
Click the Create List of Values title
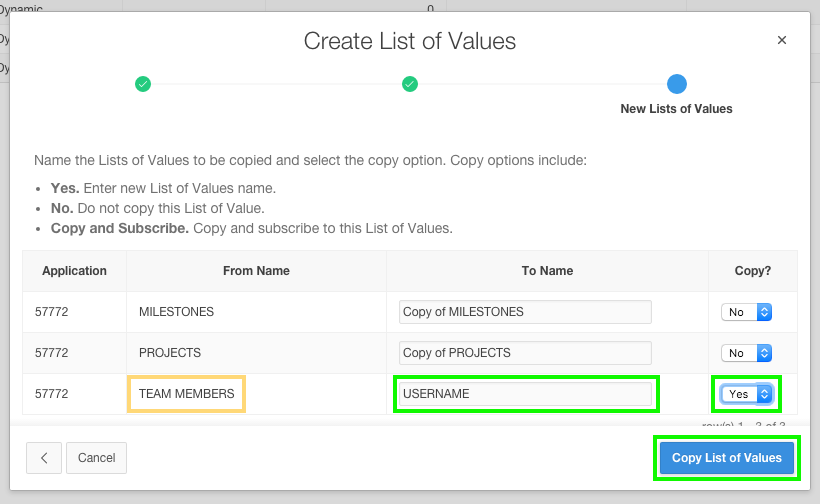(x=410, y=41)
